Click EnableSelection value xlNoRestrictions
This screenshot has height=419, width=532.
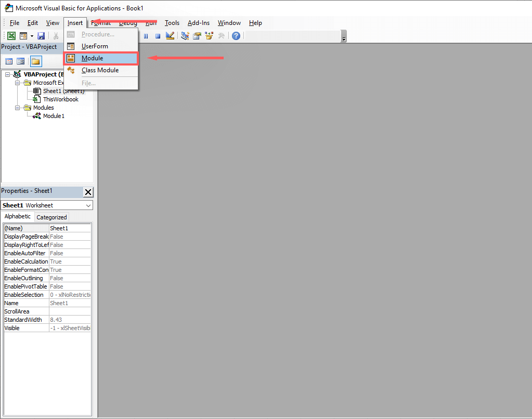[x=70, y=295]
